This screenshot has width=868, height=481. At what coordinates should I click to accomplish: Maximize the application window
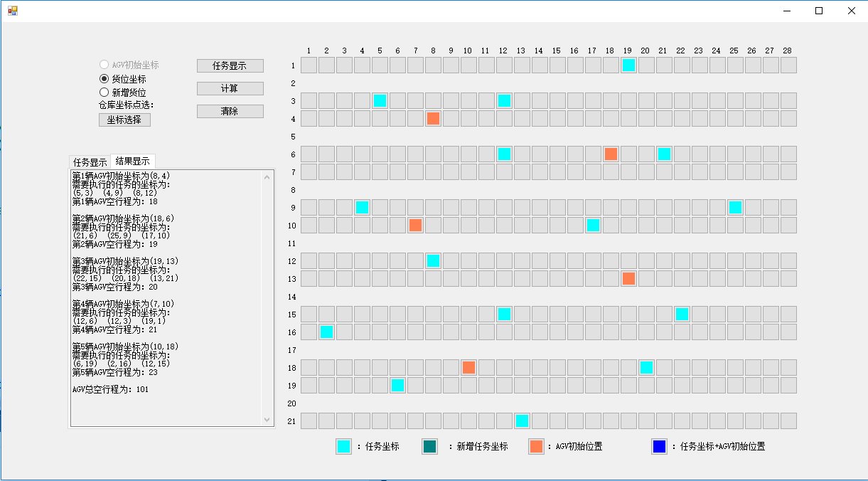[819, 11]
